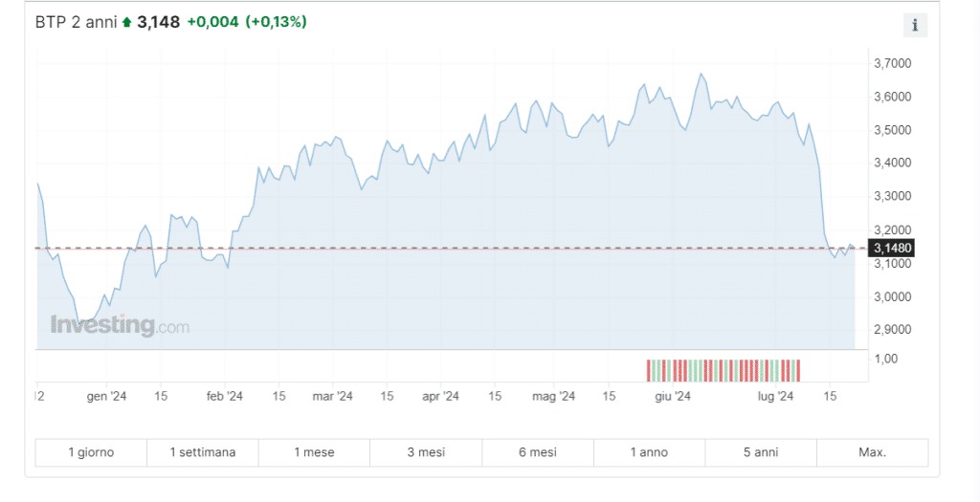Screen dimensions: 980x502
Task: Click the BTP 2 anni title
Action: (76, 22)
